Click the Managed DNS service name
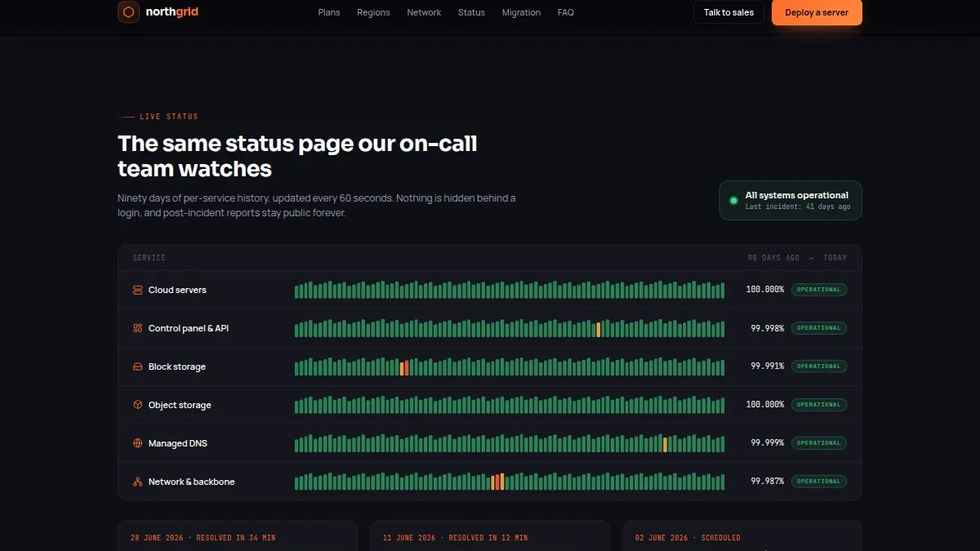 click(178, 443)
